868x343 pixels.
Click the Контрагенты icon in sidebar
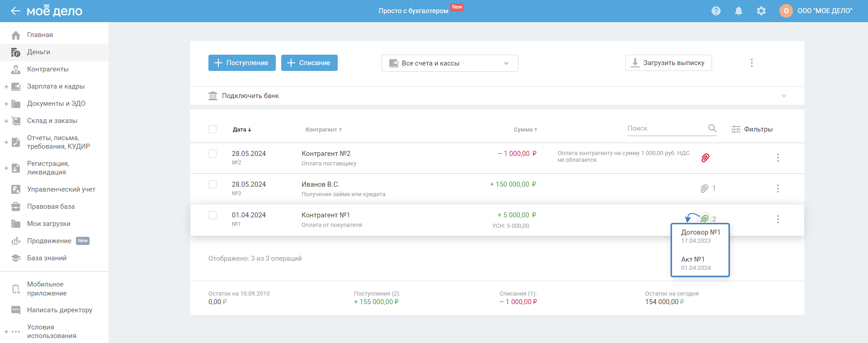[16, 69]
